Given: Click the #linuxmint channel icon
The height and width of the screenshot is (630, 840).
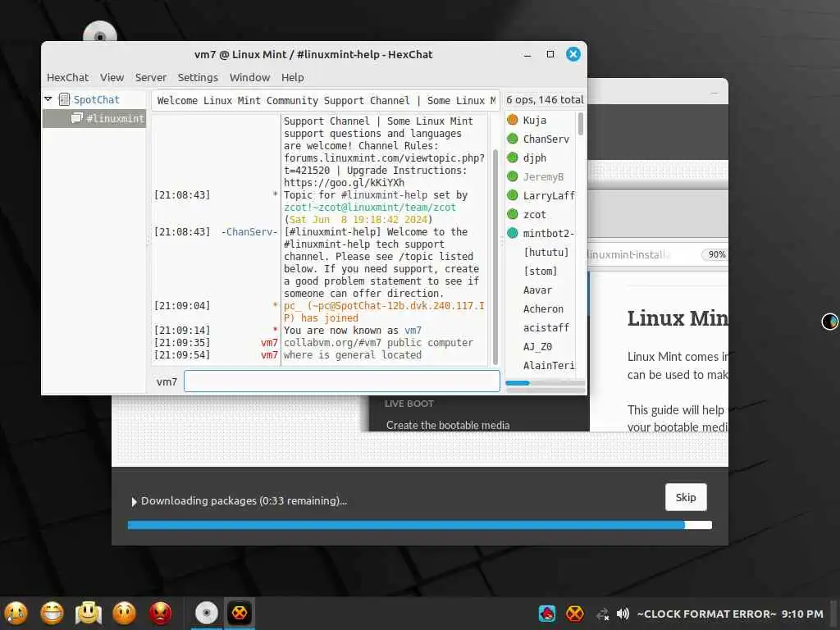Looking at the screenshot, I should [76, 118].
